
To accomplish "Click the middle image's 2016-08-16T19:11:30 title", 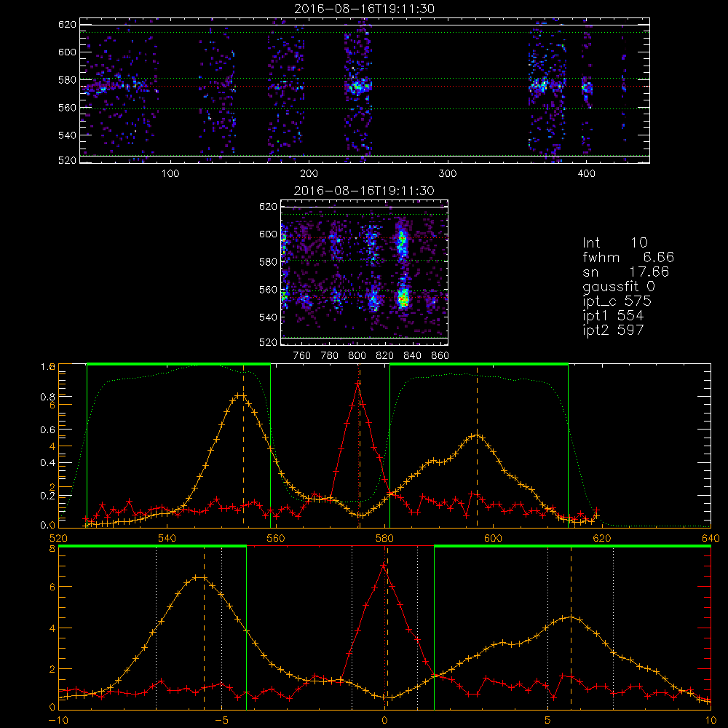I will tap(365, 191).
